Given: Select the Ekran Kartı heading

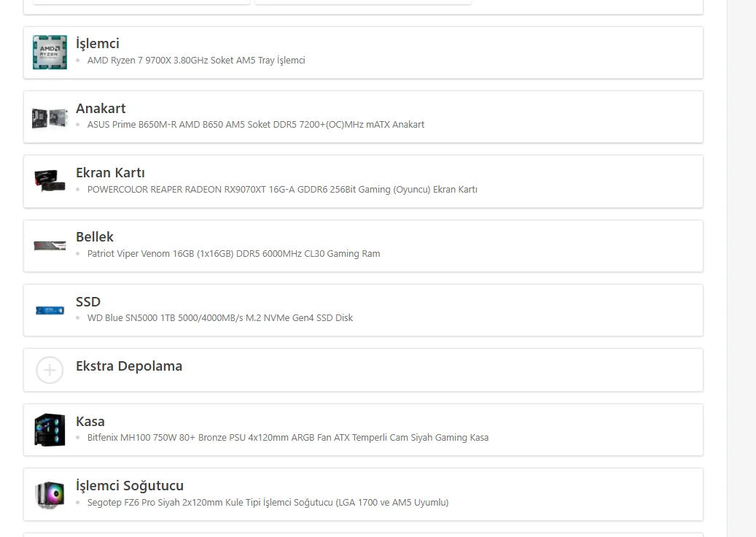Looking at the screenshot, I should (x=110, y=173).
